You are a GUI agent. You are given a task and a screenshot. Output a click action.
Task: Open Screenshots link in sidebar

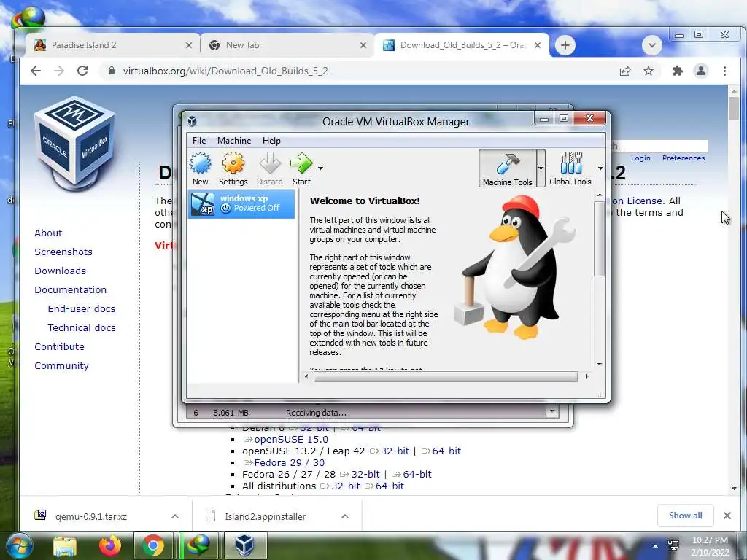coord(63,252)
